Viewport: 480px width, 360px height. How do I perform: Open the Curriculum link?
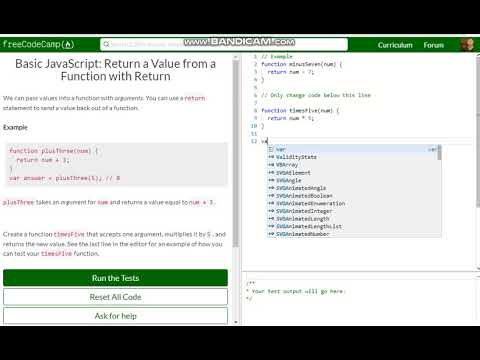pyautogui.click(x=395, y=45)
